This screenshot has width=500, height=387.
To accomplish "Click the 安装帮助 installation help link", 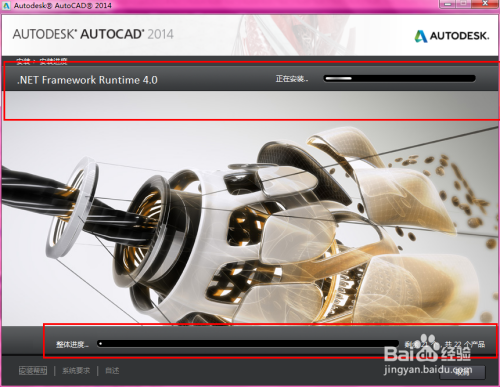I will pos(33,370).
